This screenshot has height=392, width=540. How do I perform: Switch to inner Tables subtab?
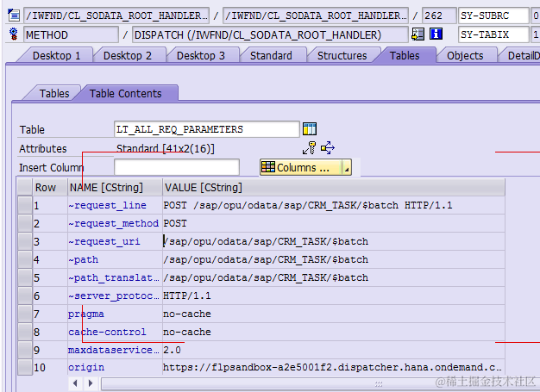pyautogui.click(x=54, y=93)
